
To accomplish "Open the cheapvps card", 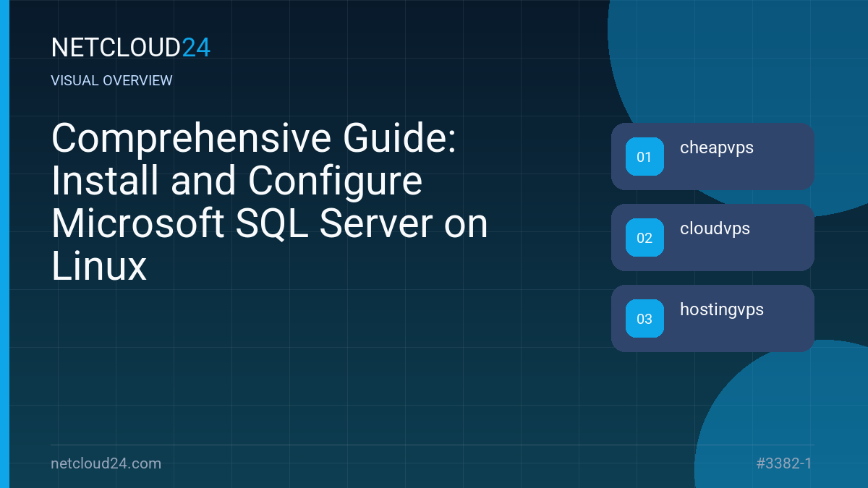I will [712, 156].
